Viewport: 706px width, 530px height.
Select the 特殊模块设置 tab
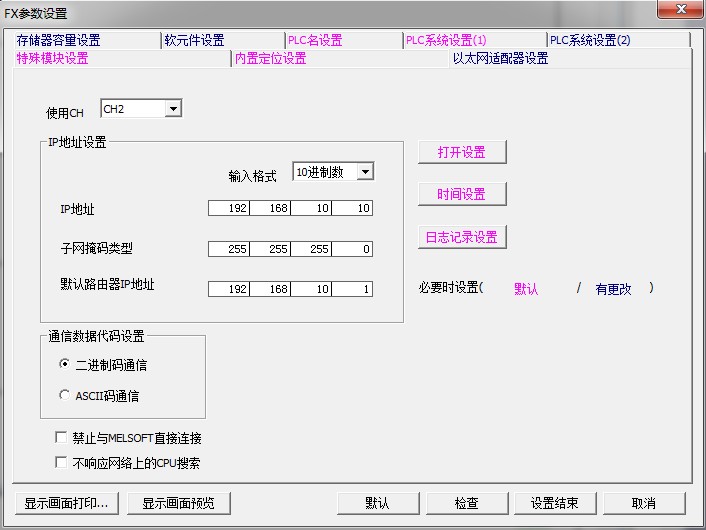point(52,58)
